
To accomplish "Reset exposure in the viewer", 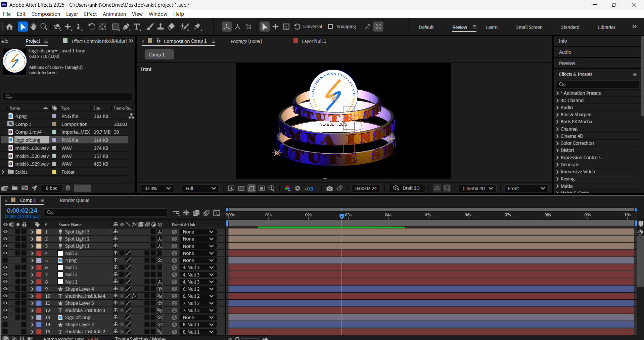I will [x=297, y=188].
